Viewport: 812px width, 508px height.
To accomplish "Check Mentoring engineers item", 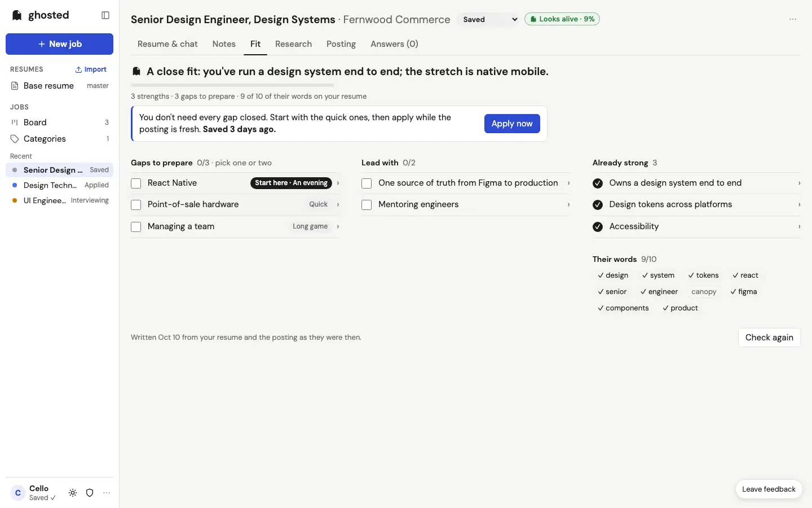I will [x=367, y=205].
